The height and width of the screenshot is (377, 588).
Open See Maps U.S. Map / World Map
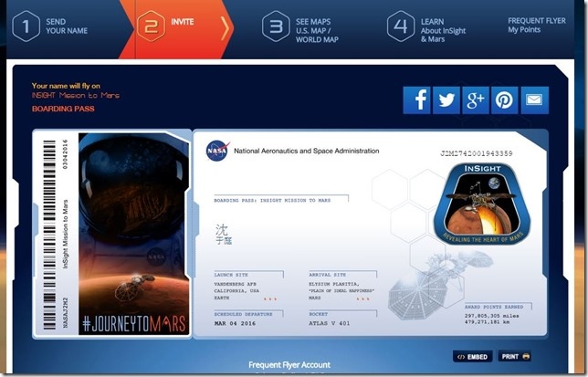click(x=317, y=30)
